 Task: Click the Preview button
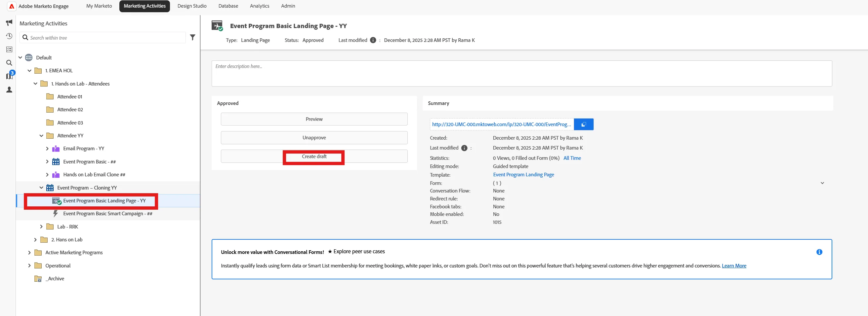click(314, 119)
